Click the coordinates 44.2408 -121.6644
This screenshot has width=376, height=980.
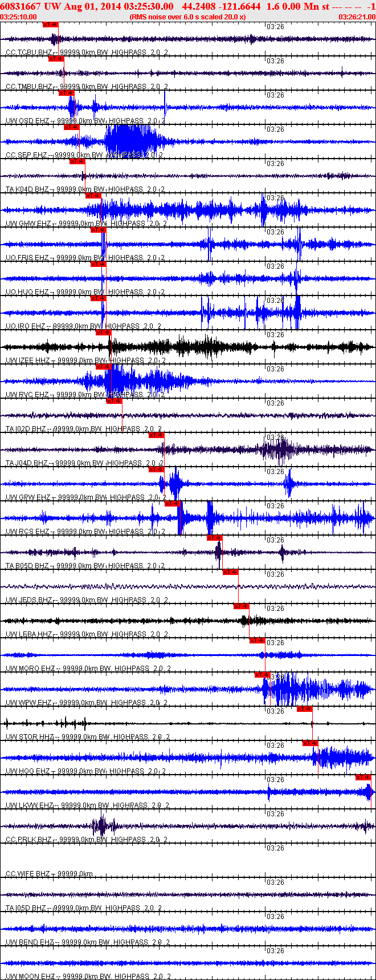click(x=222, y=6)
